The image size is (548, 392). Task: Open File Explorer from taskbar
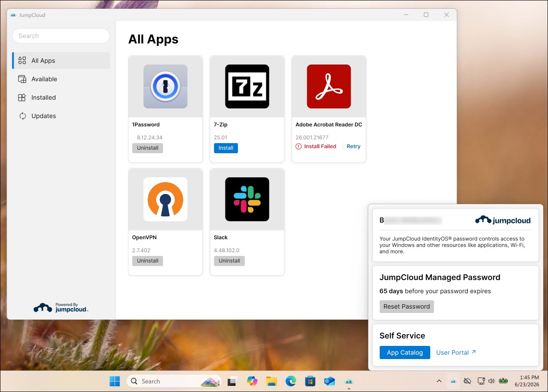271,381
